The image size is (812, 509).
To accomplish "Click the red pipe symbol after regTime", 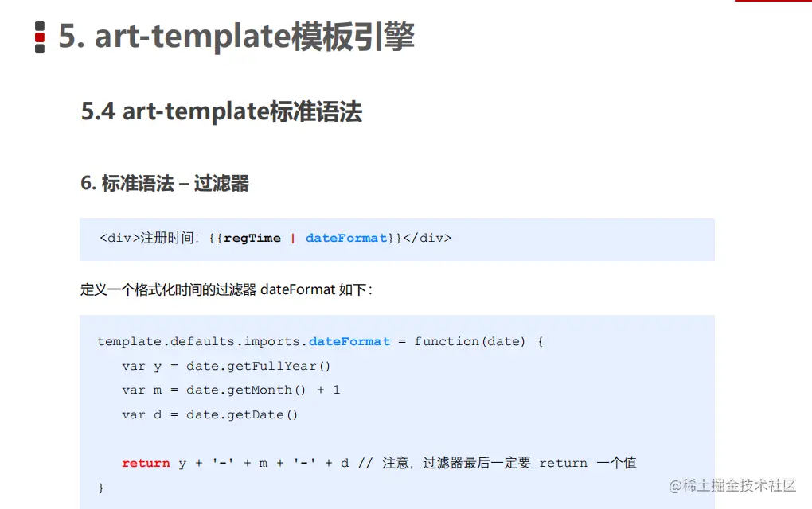I will [293, 238].
